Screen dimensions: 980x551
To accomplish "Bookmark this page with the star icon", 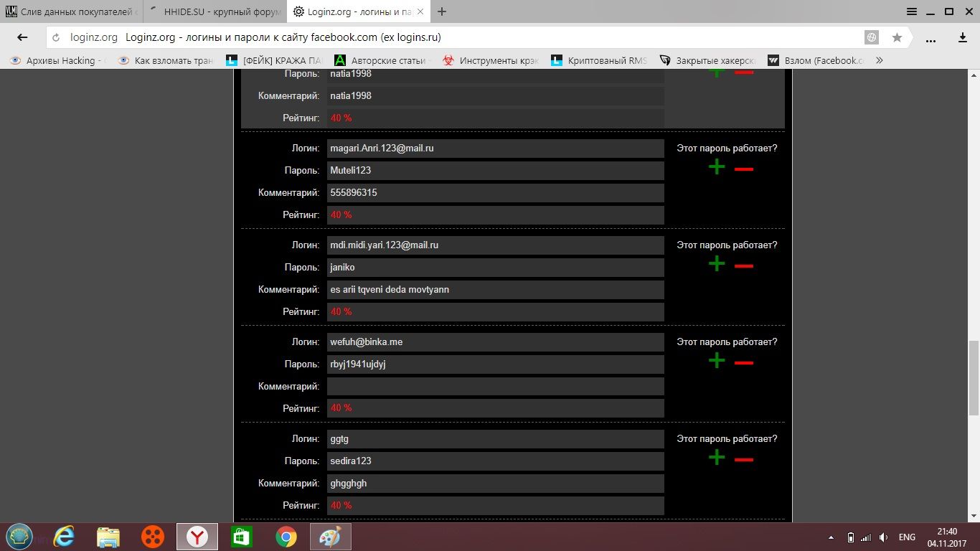I will click(897, 37).
